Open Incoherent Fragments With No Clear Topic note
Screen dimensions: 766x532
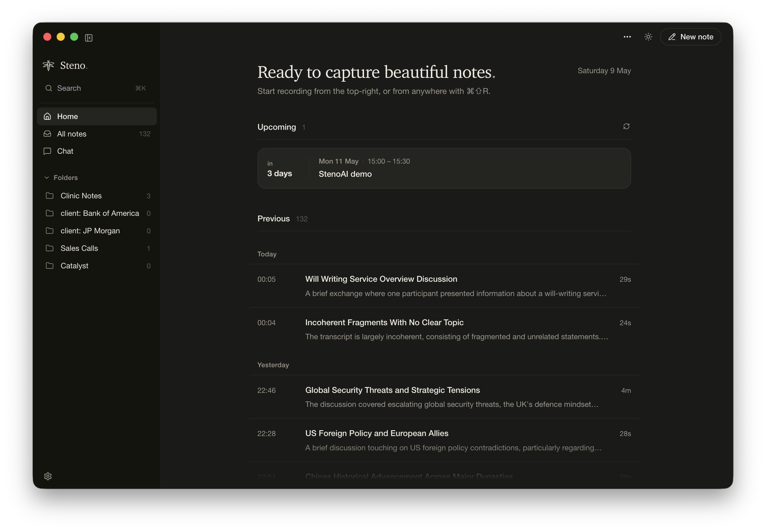(444, 329)
